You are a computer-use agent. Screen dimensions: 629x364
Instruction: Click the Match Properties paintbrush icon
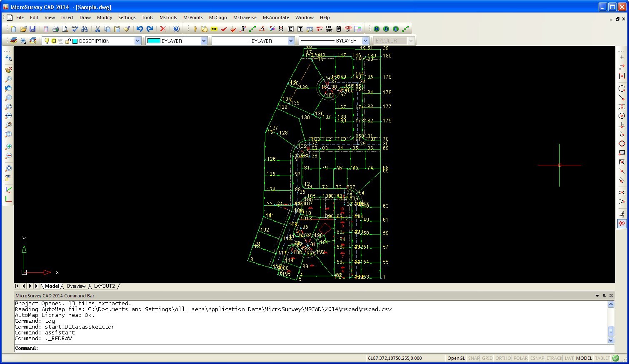tap(127, 29)
